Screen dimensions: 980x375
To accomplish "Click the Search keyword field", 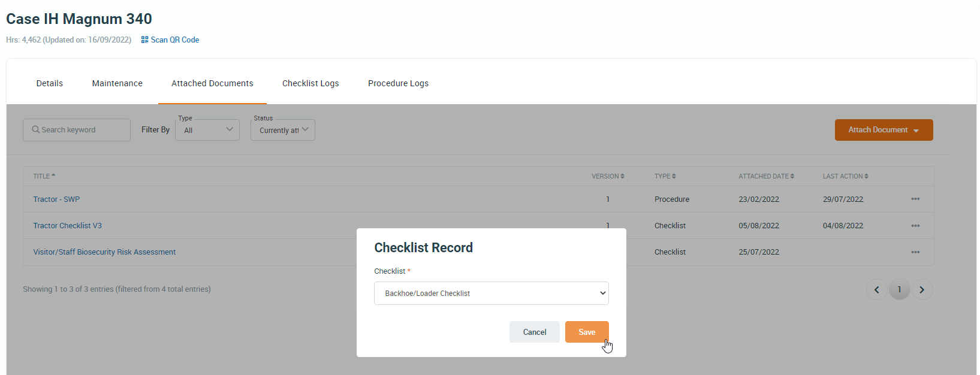I will pos(77,130).
